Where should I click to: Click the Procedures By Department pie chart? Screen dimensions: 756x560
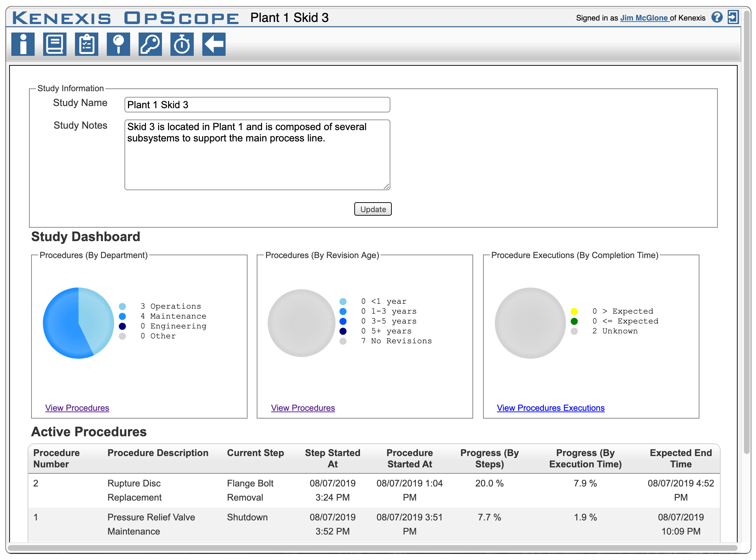tap(78, 323)
